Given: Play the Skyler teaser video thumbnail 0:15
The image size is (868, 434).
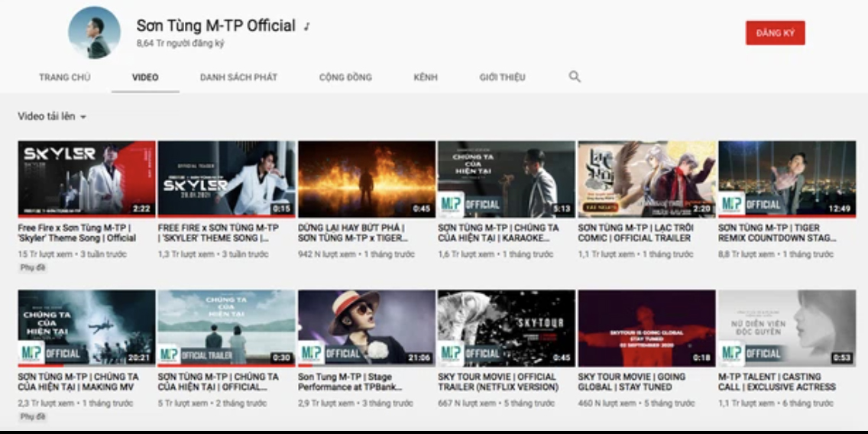Looking at the screenshot, I should [226, 180].
